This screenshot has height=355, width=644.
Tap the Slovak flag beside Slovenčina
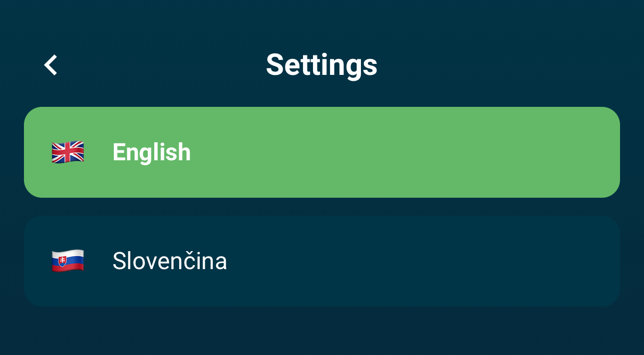click(x=68, y=261)
